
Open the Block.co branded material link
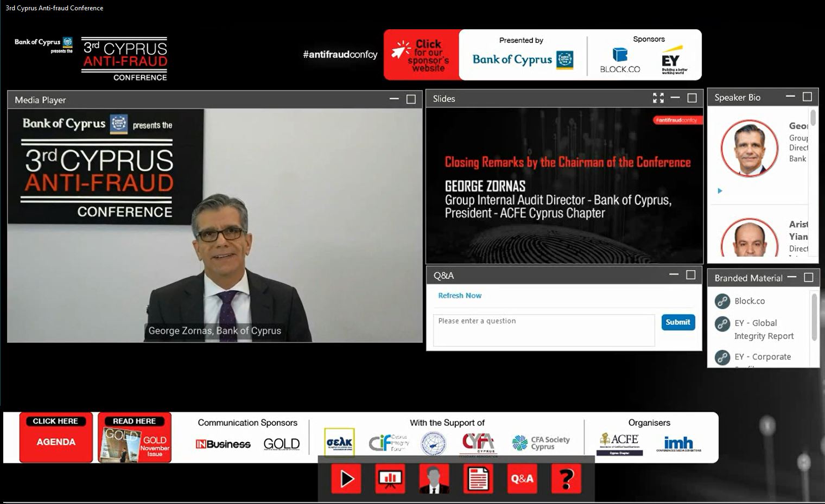click(x=750, y=301)
